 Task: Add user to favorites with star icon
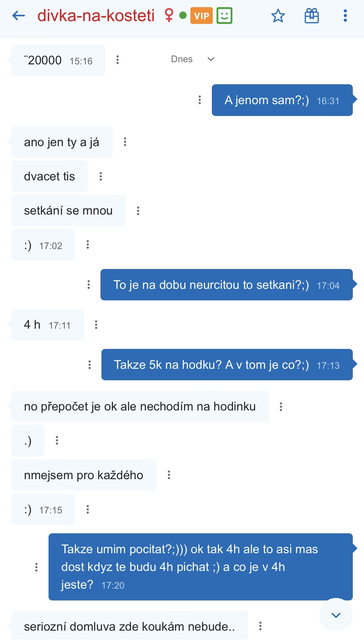coord(278,16)
